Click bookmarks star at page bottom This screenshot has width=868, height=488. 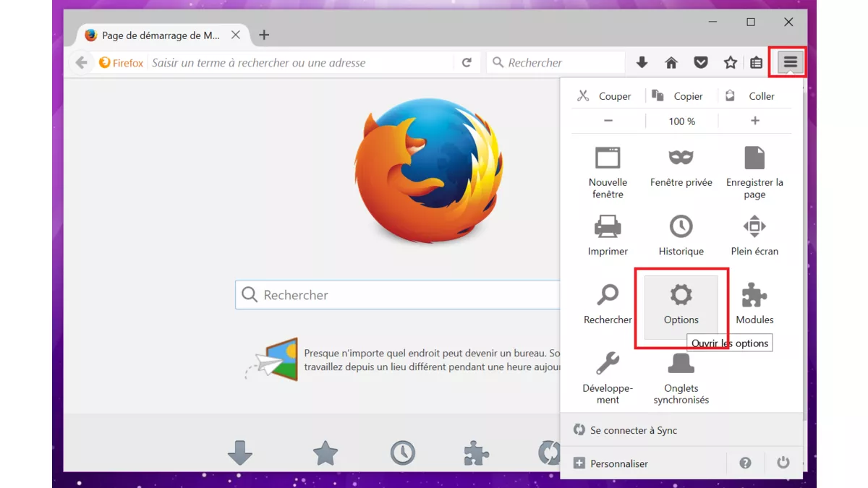(325, 453)
